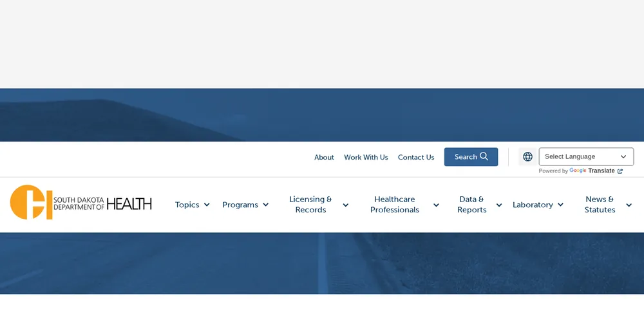The height and width of the screenshot is (334, 644).
Task: Expand the Laboratory menu chevron
Action: (x=561, y=205)
